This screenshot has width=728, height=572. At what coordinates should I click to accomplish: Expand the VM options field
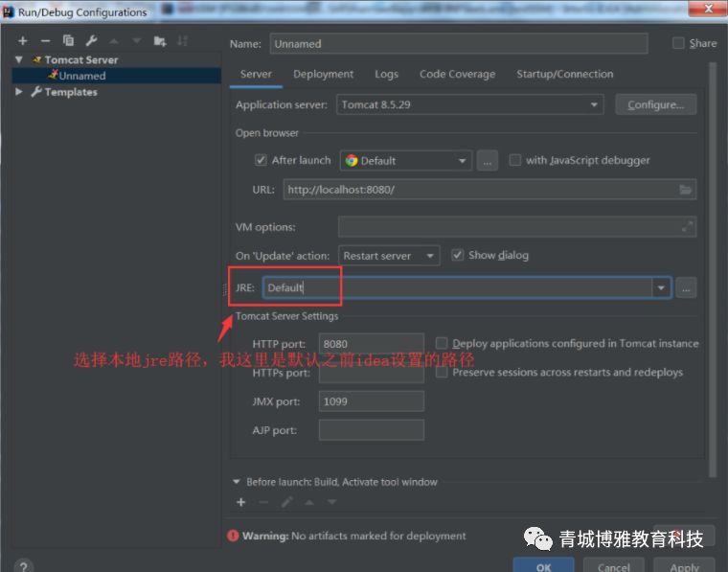pyautogui.click(x=687, y=226)
